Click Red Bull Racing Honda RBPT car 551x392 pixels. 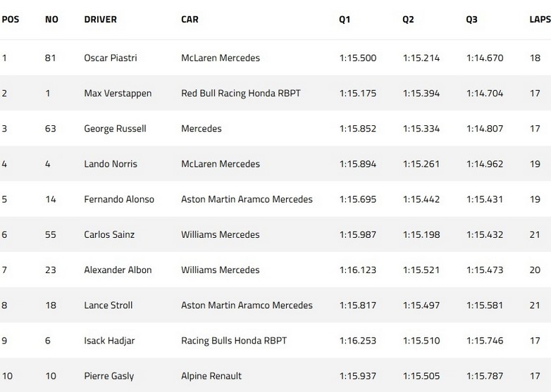(240, 94)
